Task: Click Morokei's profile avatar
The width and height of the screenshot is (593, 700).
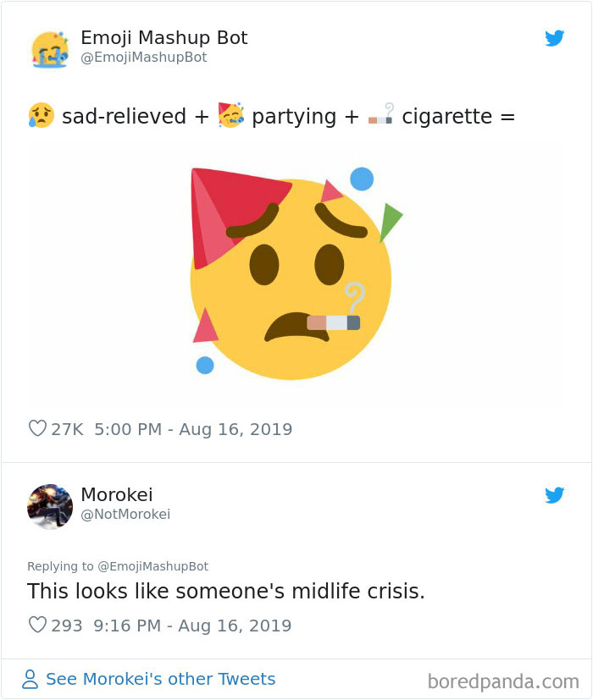Action: 49,506
